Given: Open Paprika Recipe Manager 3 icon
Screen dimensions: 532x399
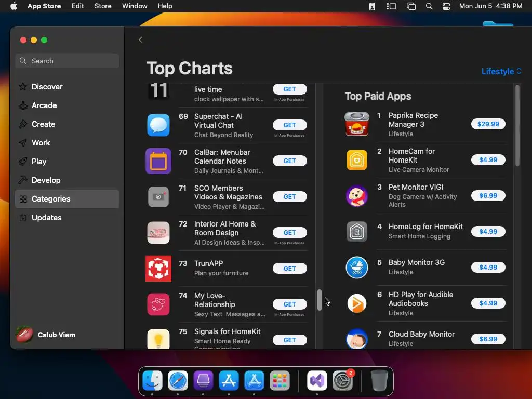Looking at the screenshot, I should [x=356, y=124].
